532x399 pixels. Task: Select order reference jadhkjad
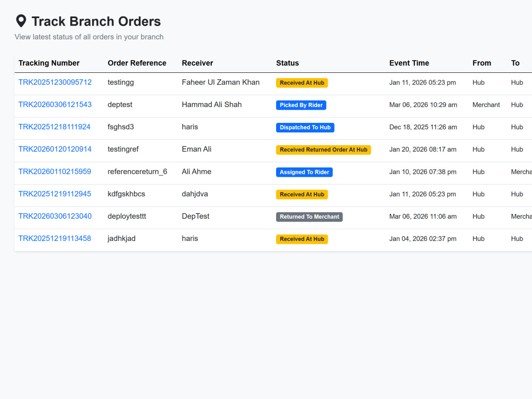(x=121, y=238)
